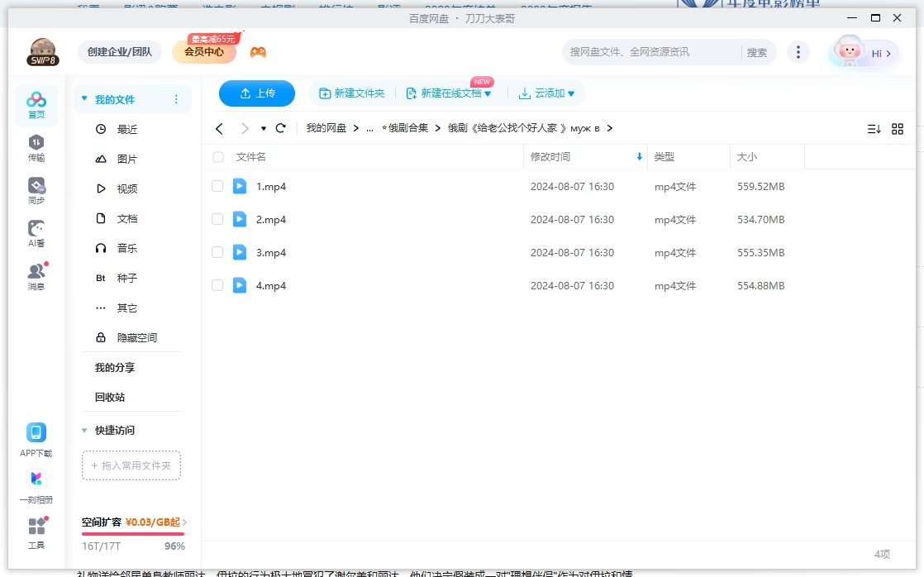This screenshot has width=924, height=577.
Task: Select all files via header checkbox
Action: click(217, 156)
